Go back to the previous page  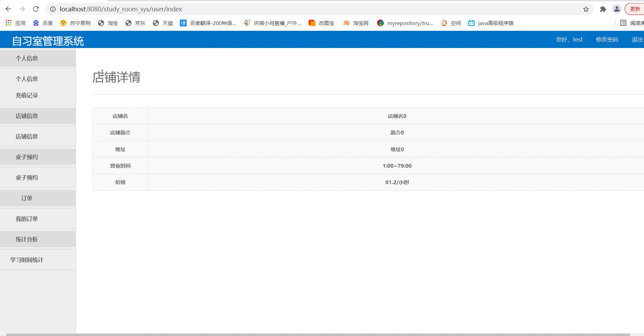pos(9,9)
